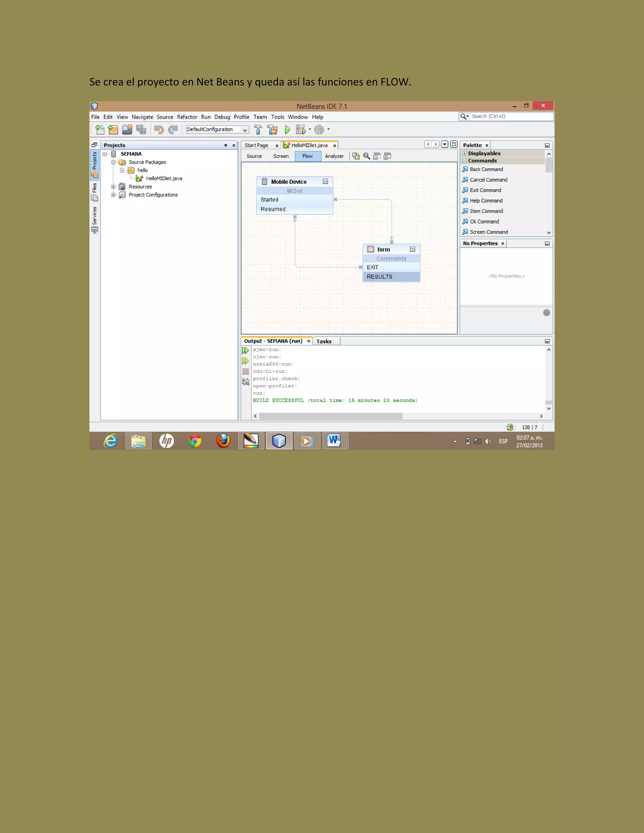Open Firefox from the taskbar

(x=223, y=441)
